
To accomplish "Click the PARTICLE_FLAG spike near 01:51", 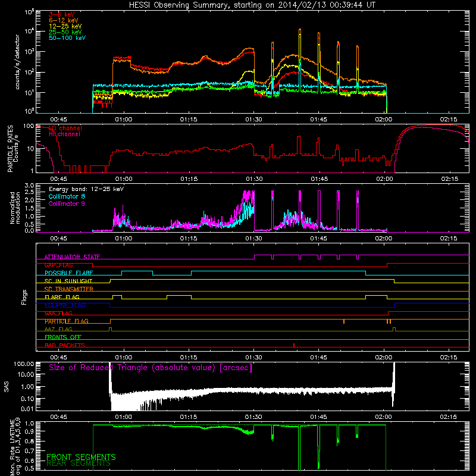I will 344,321.
